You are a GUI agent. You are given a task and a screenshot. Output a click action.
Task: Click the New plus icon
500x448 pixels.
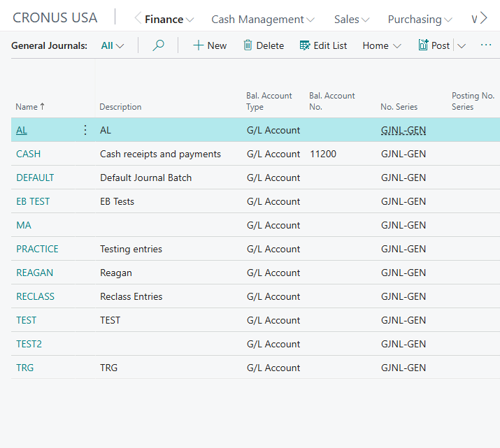[x=198, y=45]
